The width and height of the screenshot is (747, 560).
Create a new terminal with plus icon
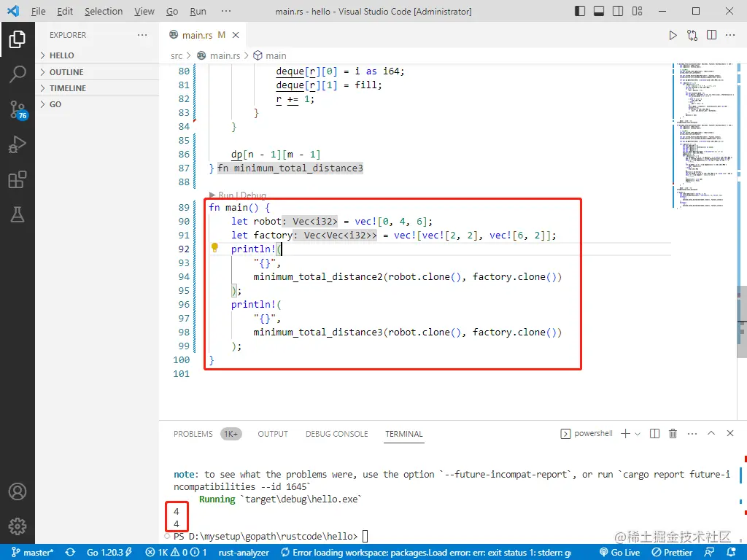(625, 433)
